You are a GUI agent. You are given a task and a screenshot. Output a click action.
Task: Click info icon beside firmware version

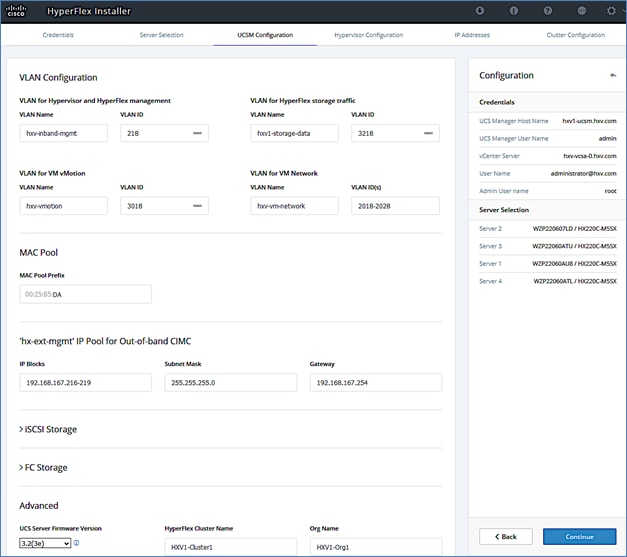pyautogui.click(x=76, y=543)
